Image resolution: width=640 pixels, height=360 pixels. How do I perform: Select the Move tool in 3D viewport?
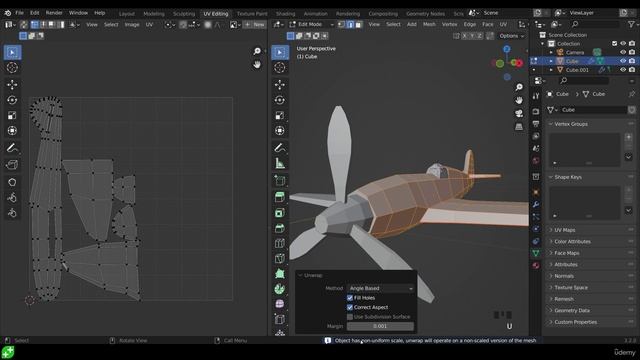280,84
